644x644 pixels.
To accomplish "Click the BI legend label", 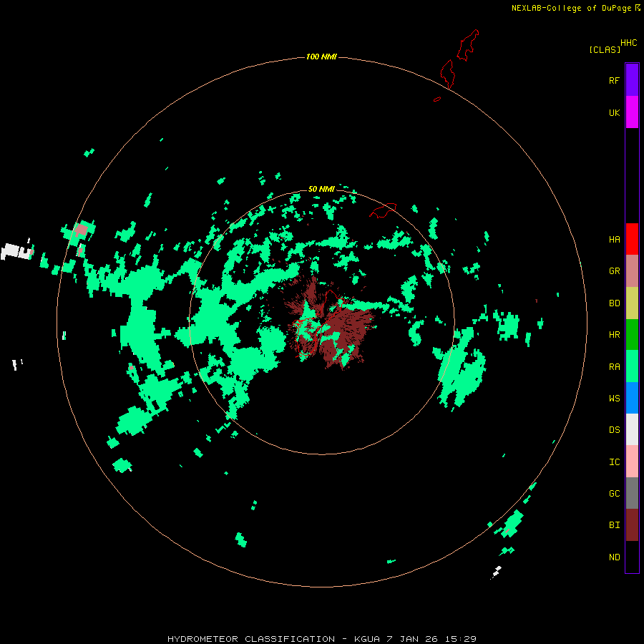I will [x=614, y=525].
